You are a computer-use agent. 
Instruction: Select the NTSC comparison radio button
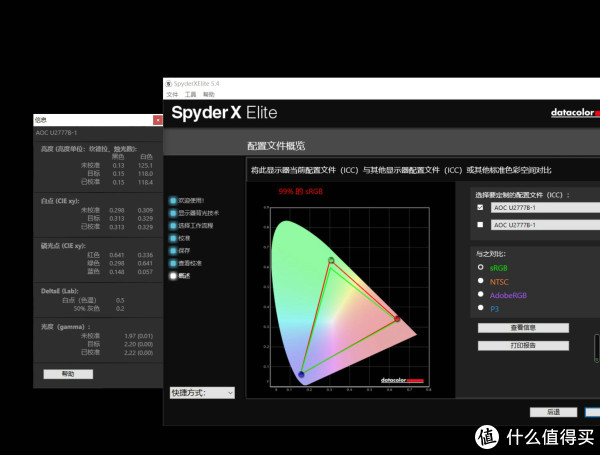[x=481, y=281]
